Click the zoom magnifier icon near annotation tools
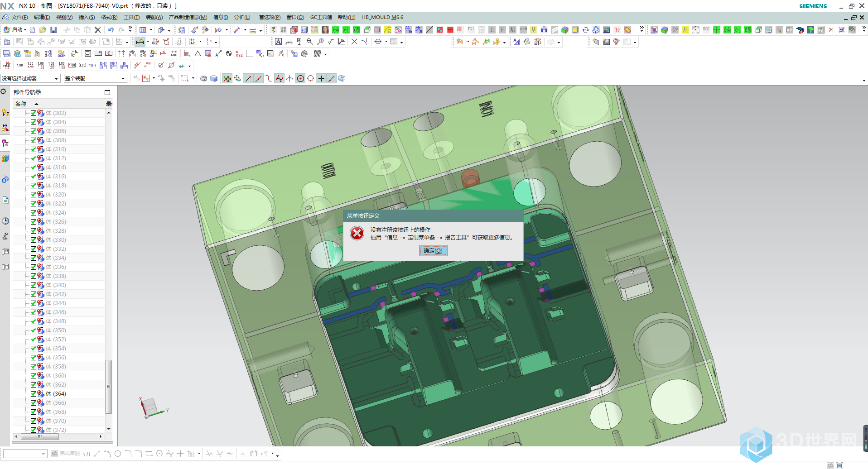 point(310,42)
